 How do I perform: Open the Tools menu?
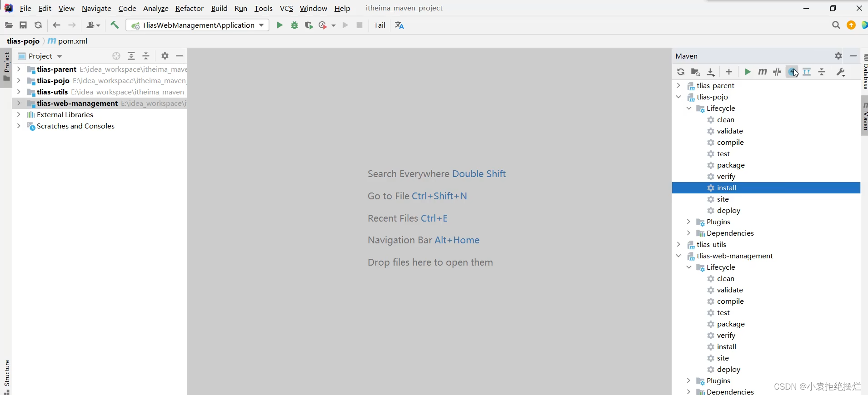[264, 8]
